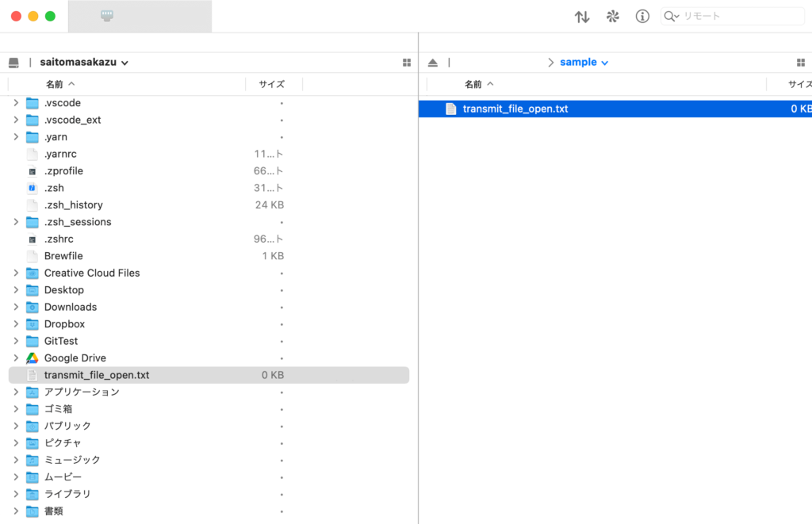Select the .zsh_history file

(x=73, y=205)
